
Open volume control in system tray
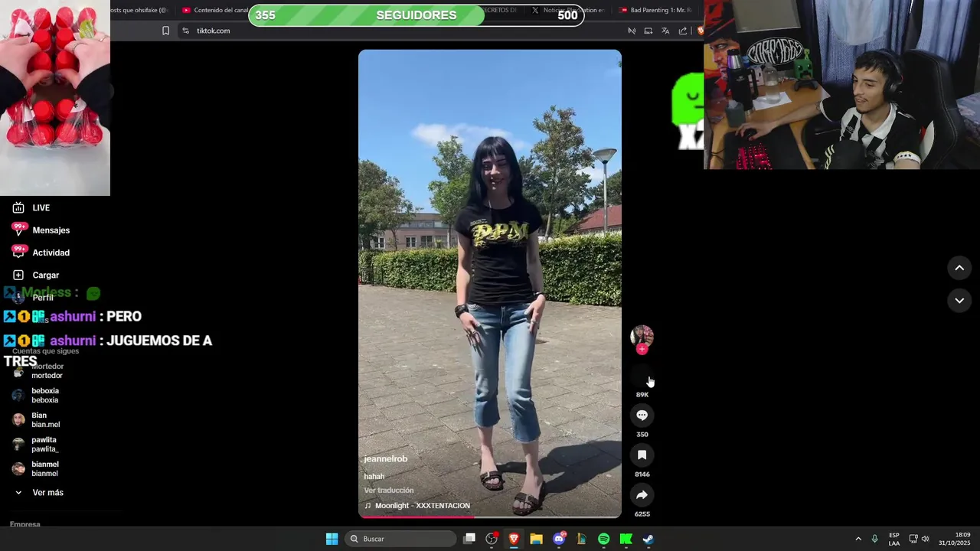coord(925,539)
